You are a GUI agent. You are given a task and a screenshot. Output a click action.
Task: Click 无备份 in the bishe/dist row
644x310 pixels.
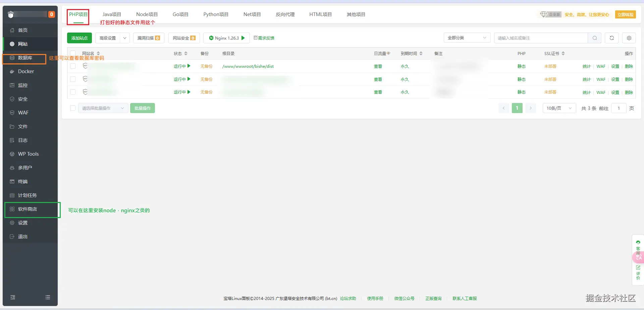[206, 66]
